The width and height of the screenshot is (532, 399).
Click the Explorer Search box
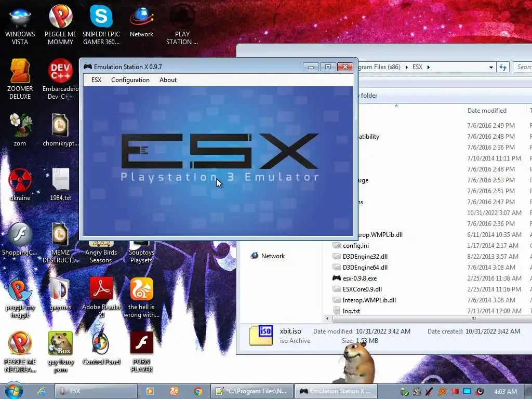coord(523,67)
